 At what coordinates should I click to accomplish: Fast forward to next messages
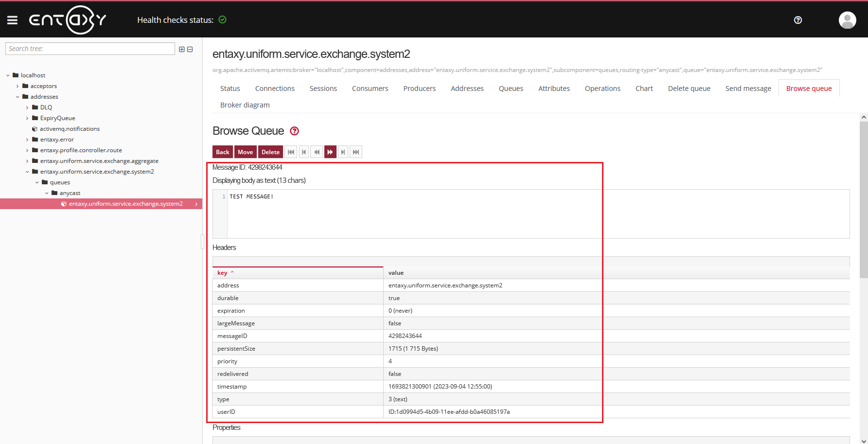point(330,151)
